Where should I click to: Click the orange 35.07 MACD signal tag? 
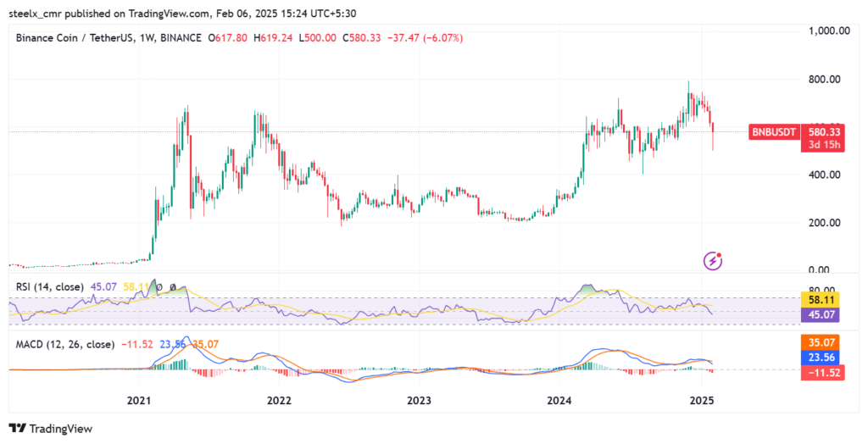pyautogui.click(x=821, y=342)
